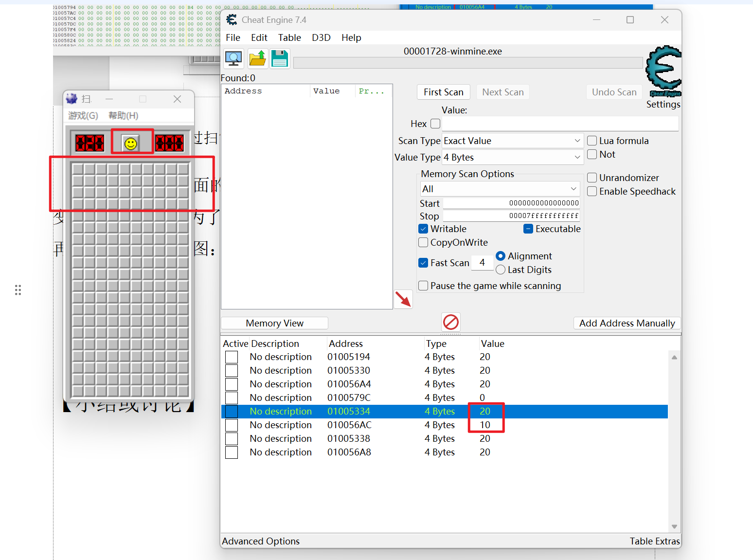Select the Last Digits radio button
This screenshot has width=753, height=560.
(501, 270)
